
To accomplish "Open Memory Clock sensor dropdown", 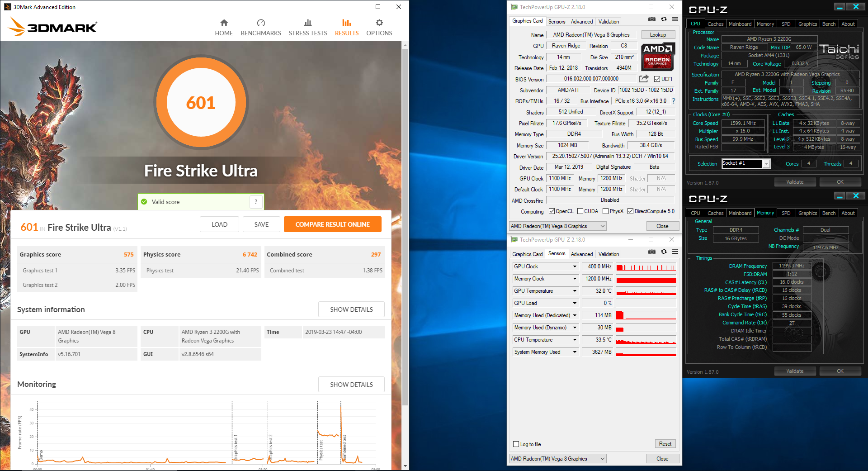I will [x=575, y=279].
